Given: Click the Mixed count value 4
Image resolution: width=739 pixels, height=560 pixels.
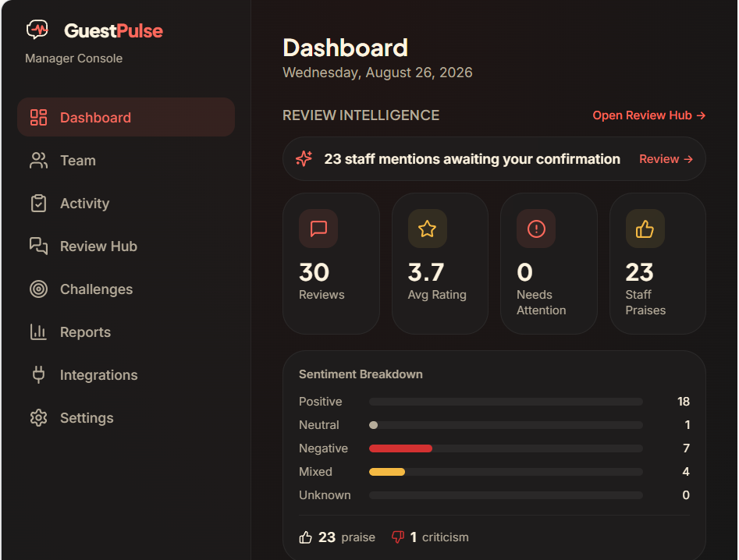Looking at the screenshot, I should coord(686,472).
